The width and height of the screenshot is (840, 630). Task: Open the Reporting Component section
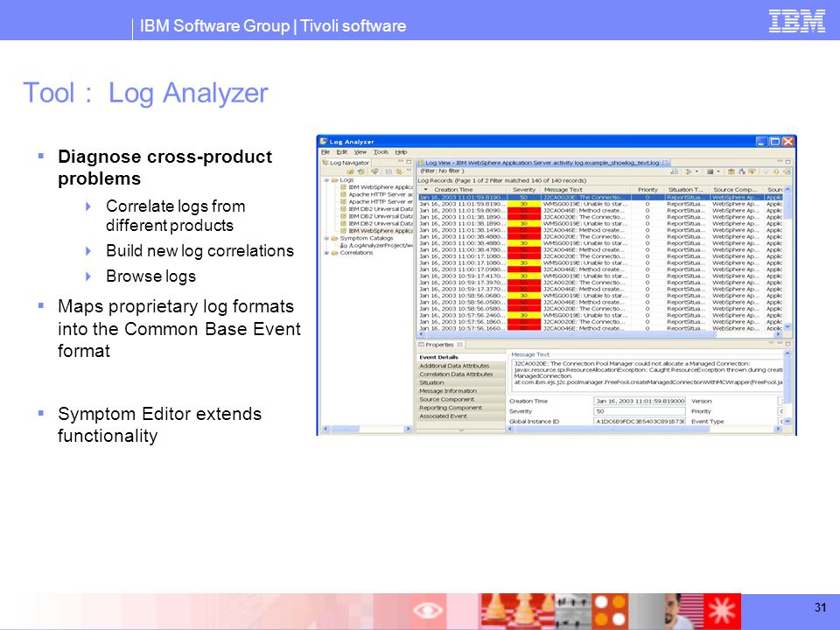pyautogui.click(x=461, y=408)
